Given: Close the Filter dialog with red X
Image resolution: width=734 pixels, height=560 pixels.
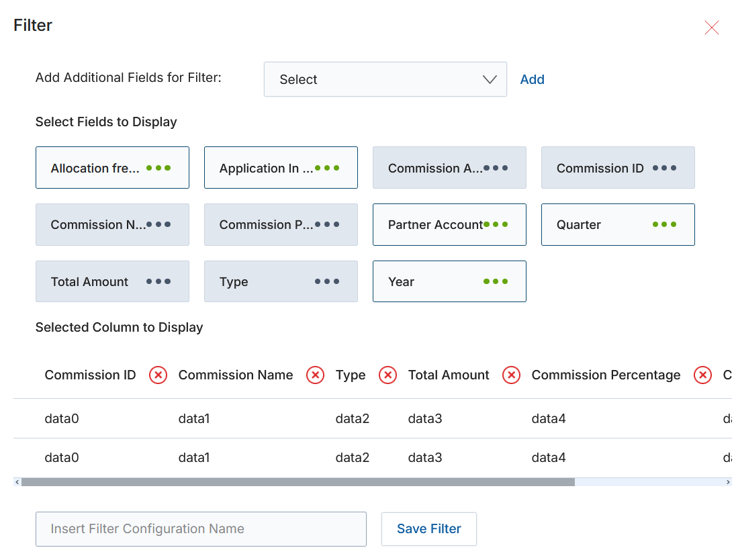Looking at the screenshot, I should pyautogui.click(x=712, y=28).
